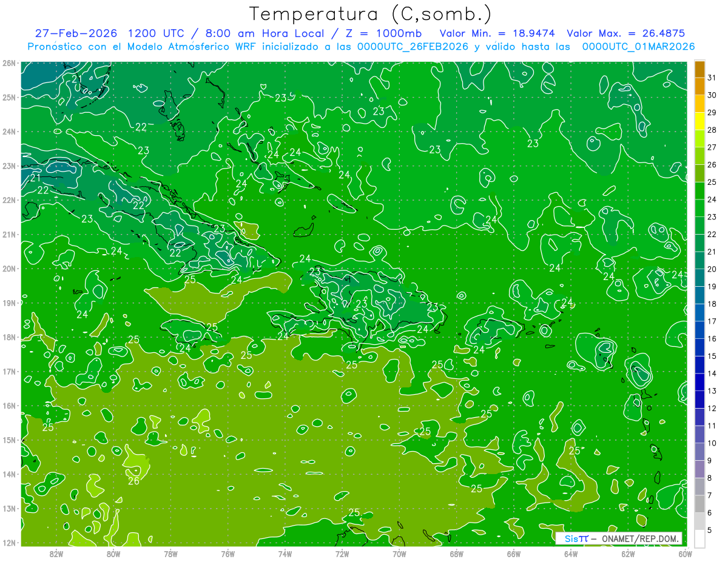Click the "10" value on color scale

712,443
